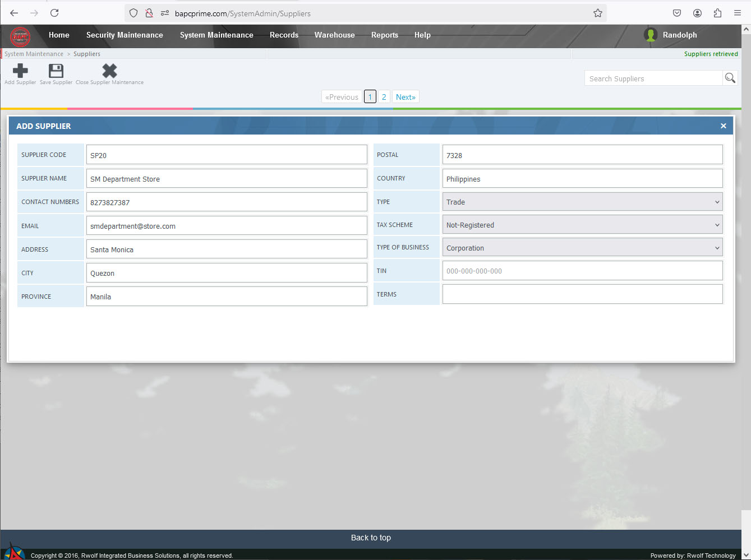Click the magnifier search suppliers icon
The height and width of the screenshot is (560, 751).
(730, 78)
